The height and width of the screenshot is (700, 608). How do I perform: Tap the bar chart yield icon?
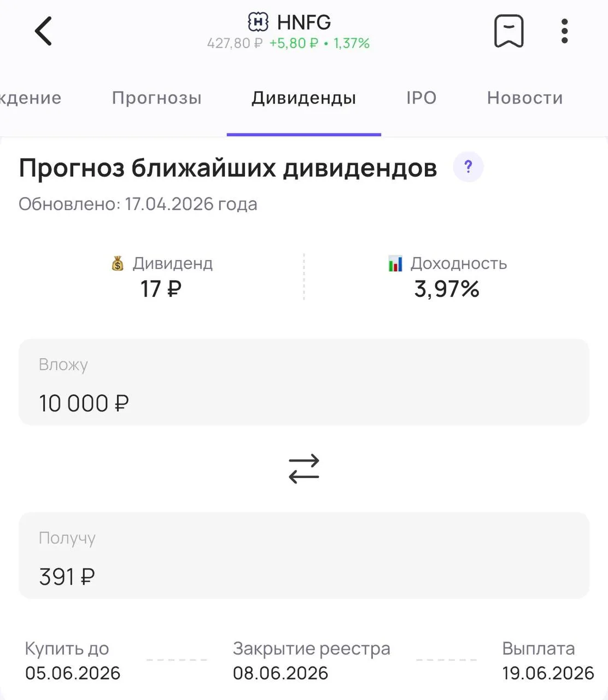(395, 264)
